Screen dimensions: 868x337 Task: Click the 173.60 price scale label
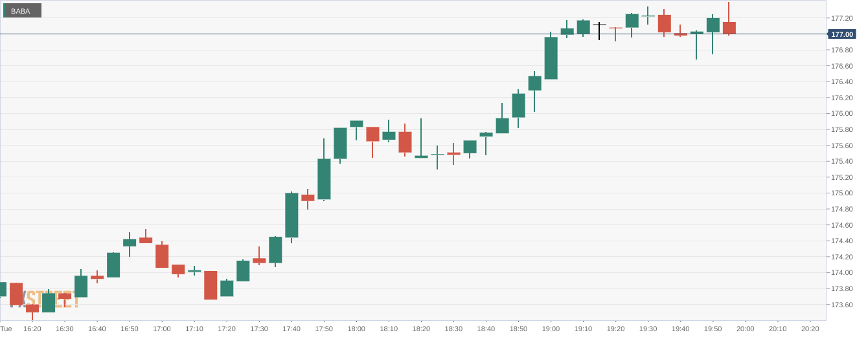841,305
